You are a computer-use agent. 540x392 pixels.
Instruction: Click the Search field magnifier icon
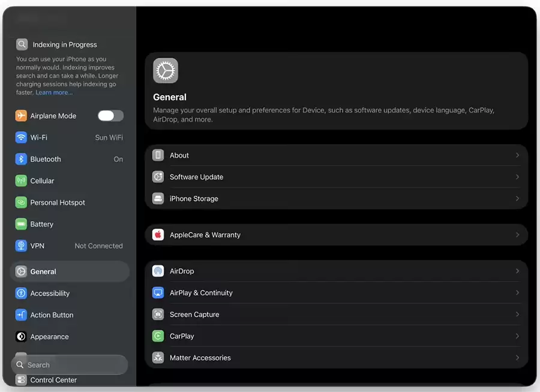[20, 365]
